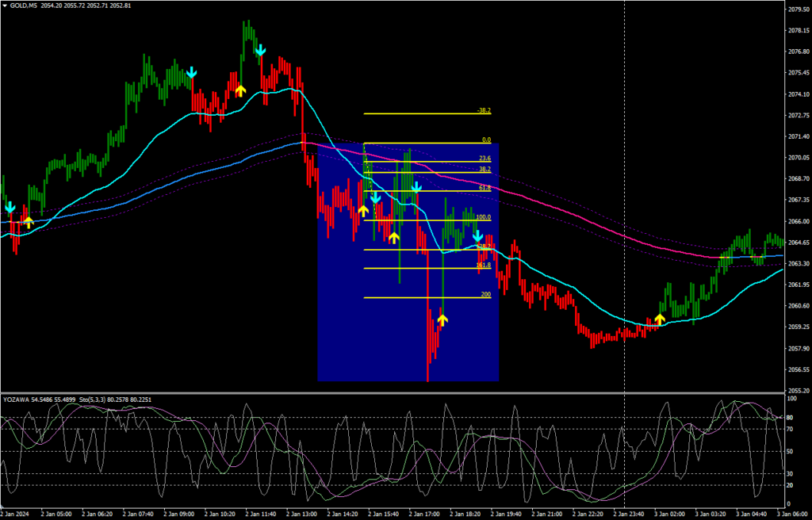Click the cyan sell arrow nearest the chart's highest peak
Viewport: 812px width, 520px height.
[260, 52]
